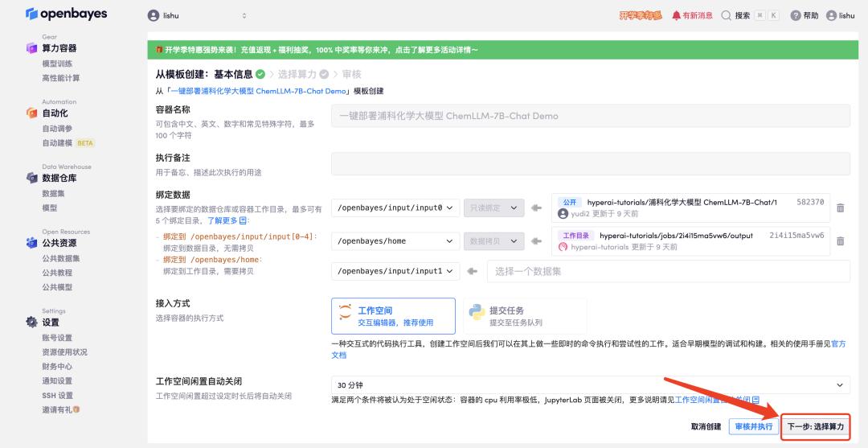Open the 30 分钟 idle shutdown dropdown
Viewport: 868px width, 448px height.
coord(590,385)
